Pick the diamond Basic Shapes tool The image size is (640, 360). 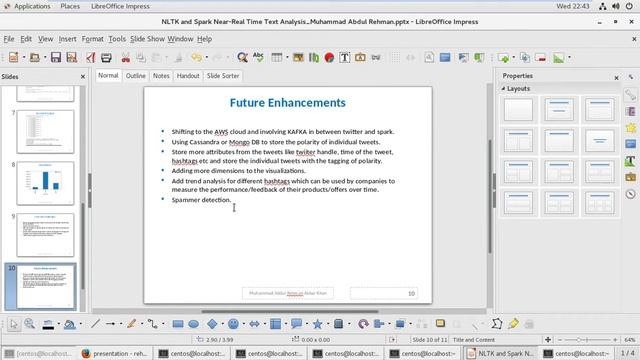point(212,324)
